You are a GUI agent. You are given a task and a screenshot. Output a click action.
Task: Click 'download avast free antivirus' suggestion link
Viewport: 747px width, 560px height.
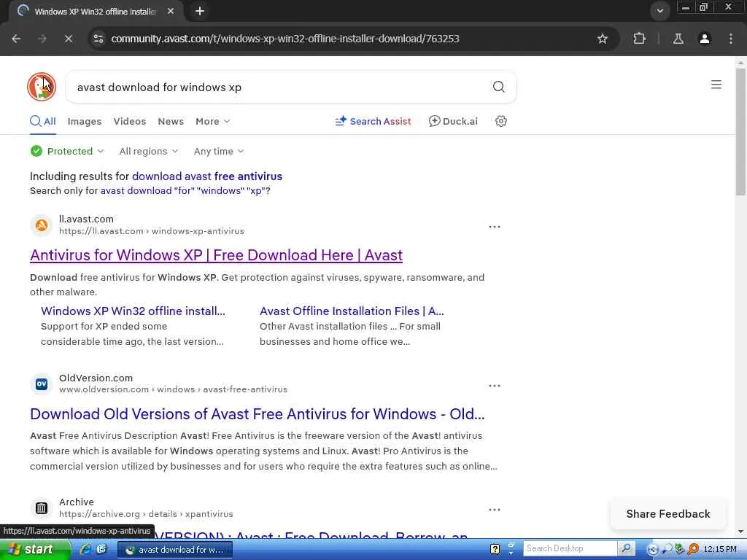[207, 176]
